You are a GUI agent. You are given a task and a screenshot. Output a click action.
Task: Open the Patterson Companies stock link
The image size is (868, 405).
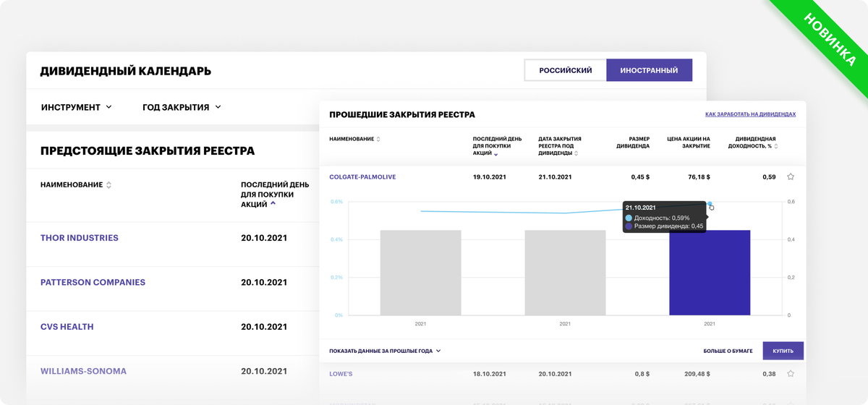[x=93, y=282]
